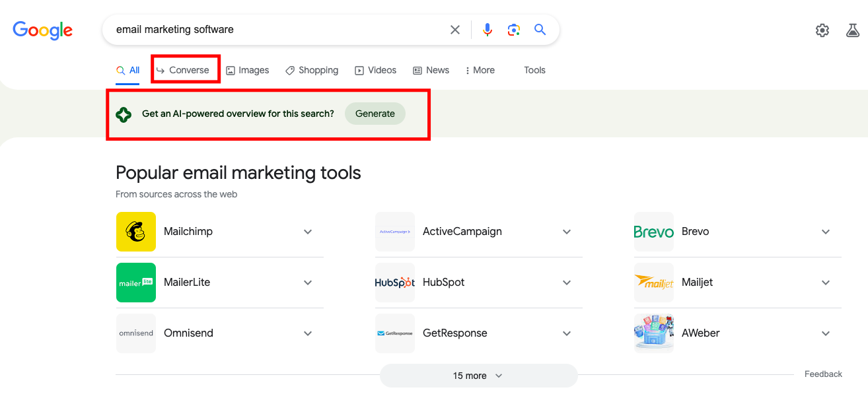Expand the Mailchimp entry
Image resolution: width=868 pixels, height=406 pixels.
coord(308,232)
